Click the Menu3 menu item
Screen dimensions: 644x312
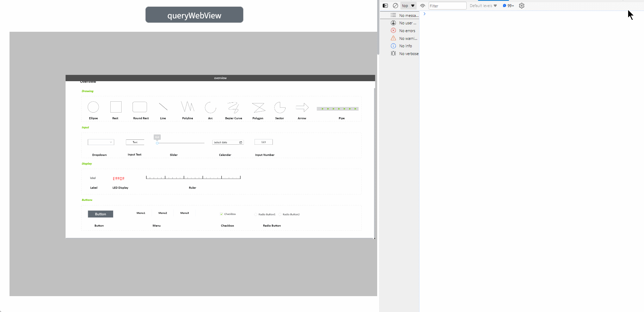click(x=184, y=213)
